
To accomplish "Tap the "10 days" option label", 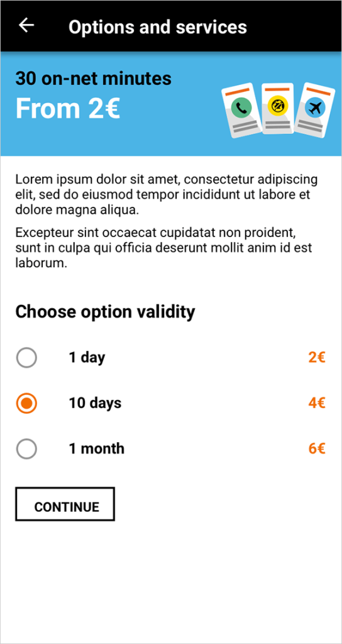I will (95, 403).
